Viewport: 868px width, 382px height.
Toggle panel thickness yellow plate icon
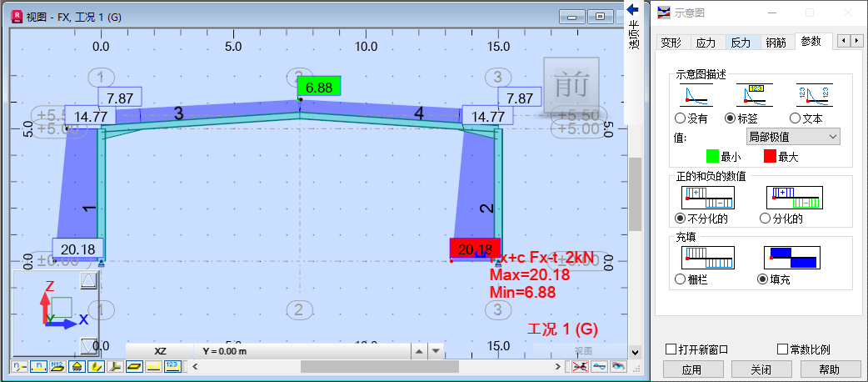134,366
